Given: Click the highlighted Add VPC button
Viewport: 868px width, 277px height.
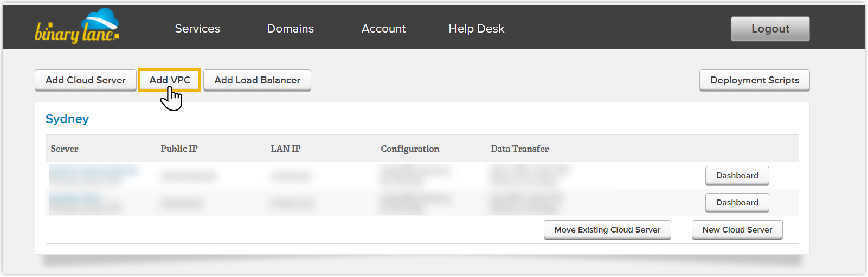Looking at the screenshot, I should pos(170,80).
